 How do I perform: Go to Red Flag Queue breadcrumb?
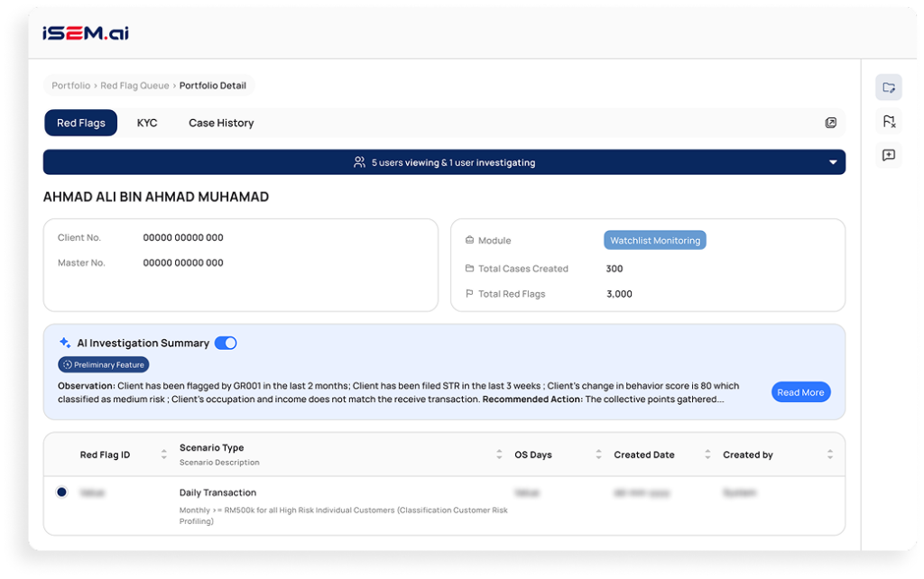point(134,86)
